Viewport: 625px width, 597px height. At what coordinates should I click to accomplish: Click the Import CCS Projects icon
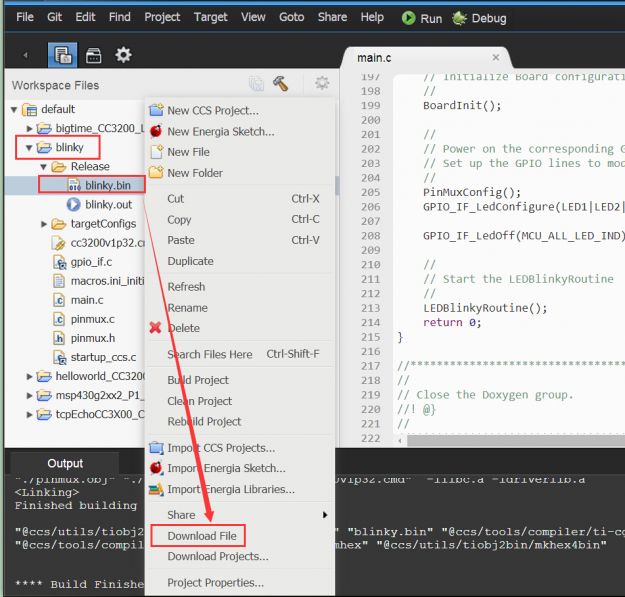[156, 448]
